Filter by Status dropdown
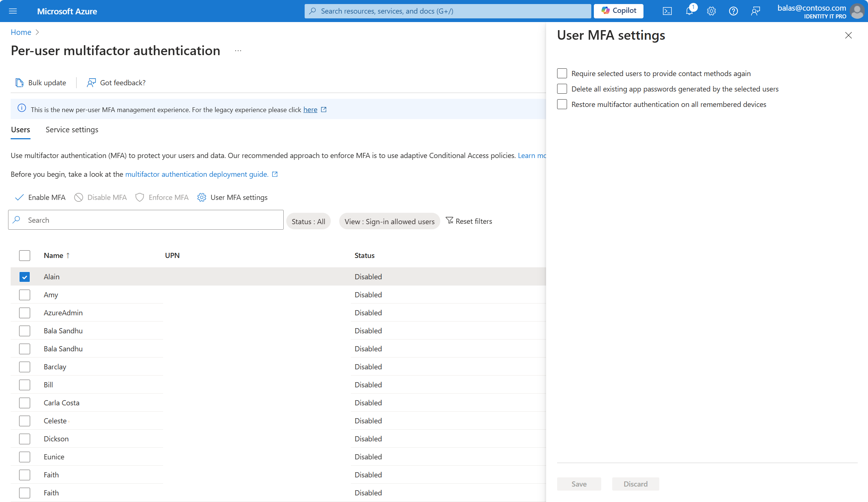Screen dimensions: 868x502 (x=309, y=220)
